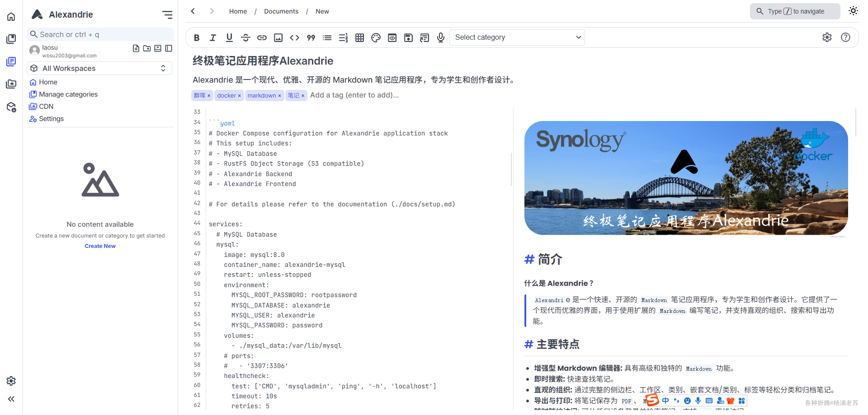Create new folder icon beside laosu
This screenshot has width=868, height=415.
click(x=147, y=48)
